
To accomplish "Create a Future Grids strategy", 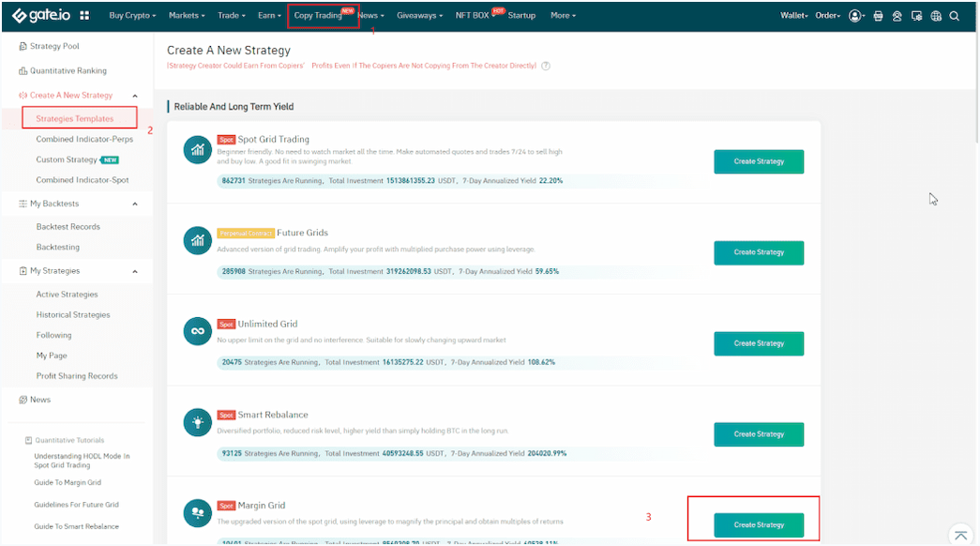I will click(759, 252).
